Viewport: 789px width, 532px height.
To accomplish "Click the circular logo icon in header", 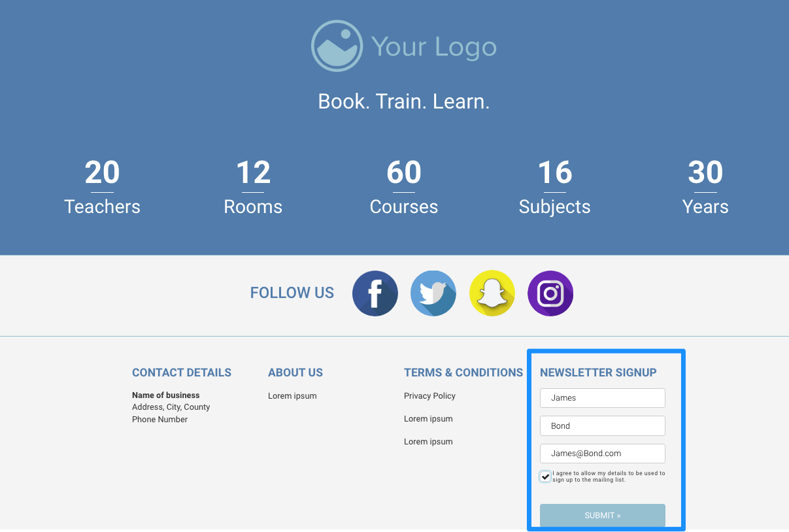I will (337, 46).
